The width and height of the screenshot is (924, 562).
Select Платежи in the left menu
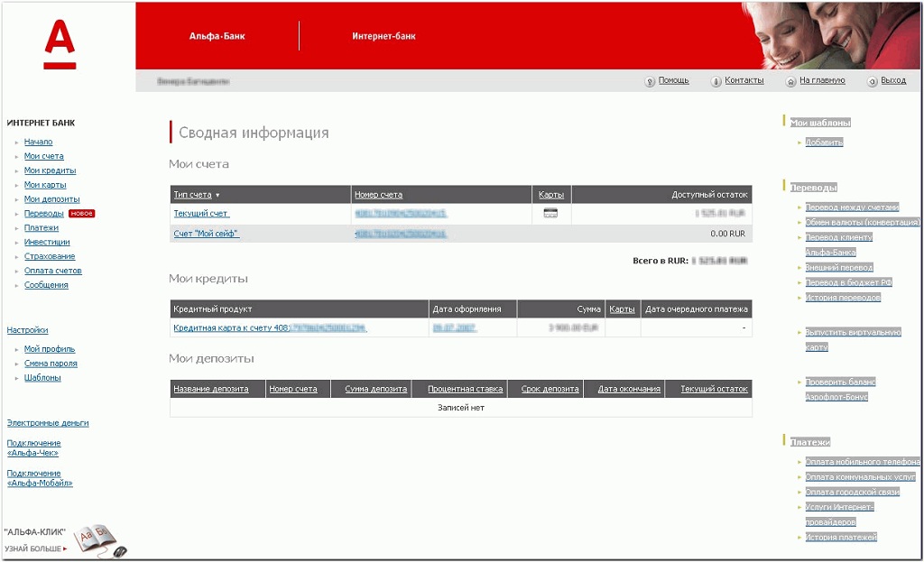42,228
